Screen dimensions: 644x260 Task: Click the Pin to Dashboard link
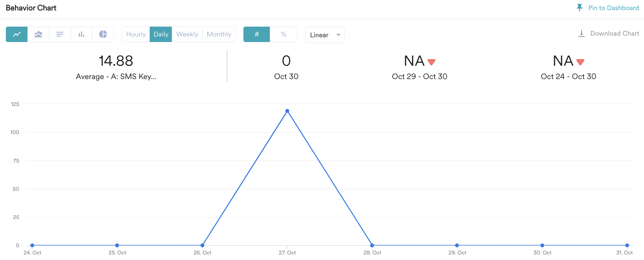pos(613,8)
